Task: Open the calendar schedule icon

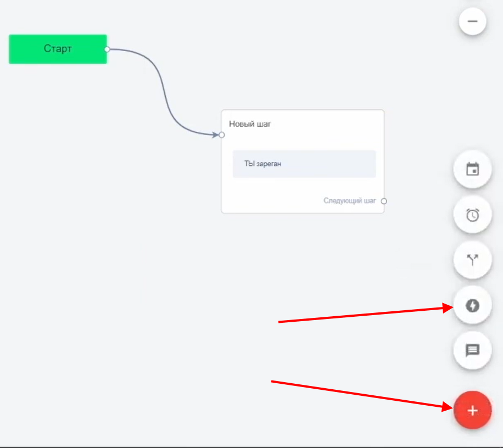Action: point(472,170)
